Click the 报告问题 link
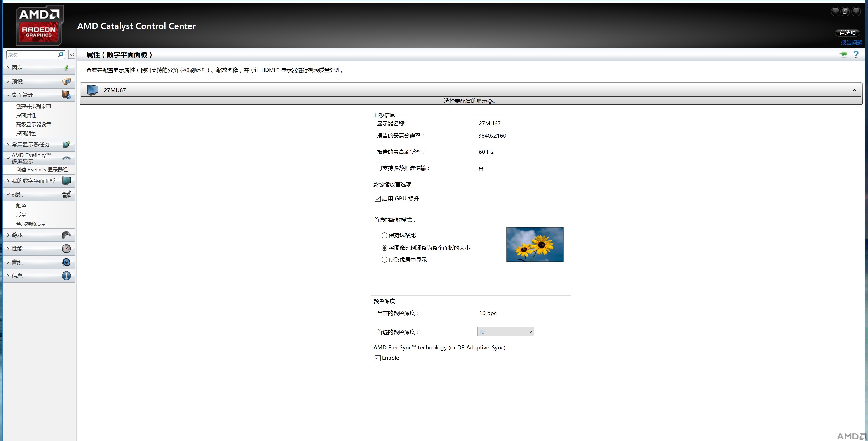The height and width of the screenshot is (441, 868). point(851,42)
